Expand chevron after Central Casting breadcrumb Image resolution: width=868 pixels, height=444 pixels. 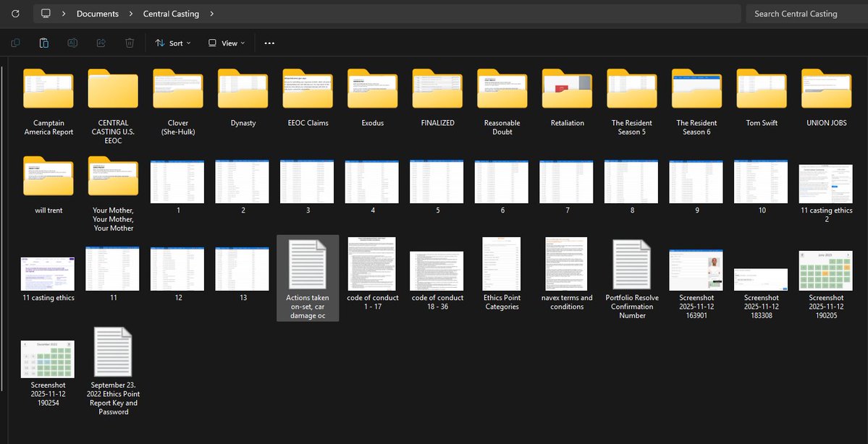tap(212, 14)
